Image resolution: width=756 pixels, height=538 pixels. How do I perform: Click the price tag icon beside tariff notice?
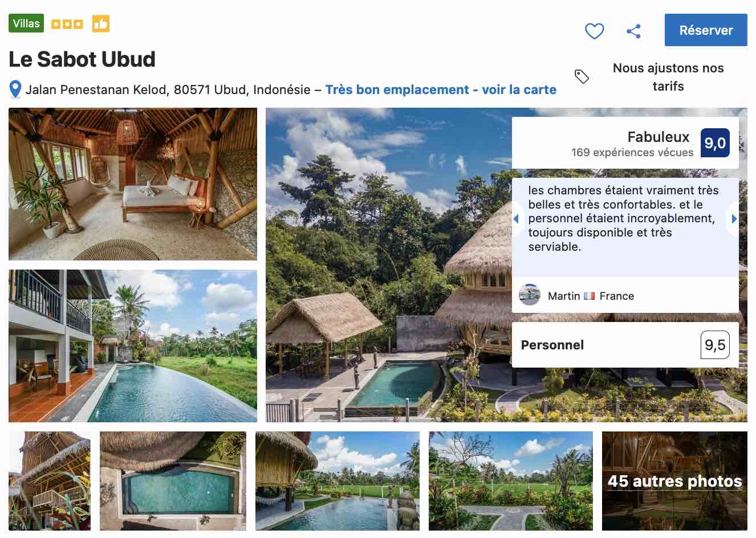click(x=582, y=76)
